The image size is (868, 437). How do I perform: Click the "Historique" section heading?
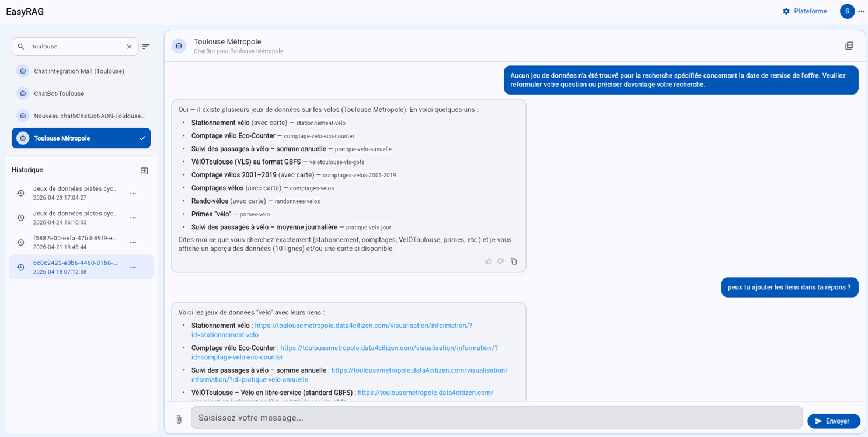27,170
